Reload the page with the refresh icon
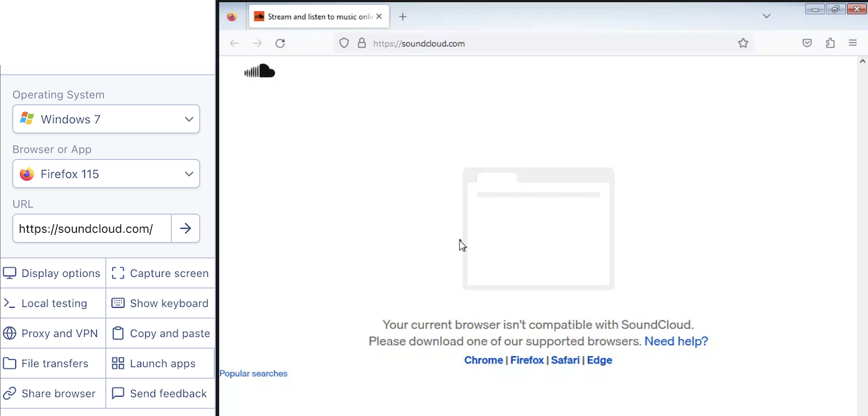This screenshot has height=416, width=868. click(280, 43)
